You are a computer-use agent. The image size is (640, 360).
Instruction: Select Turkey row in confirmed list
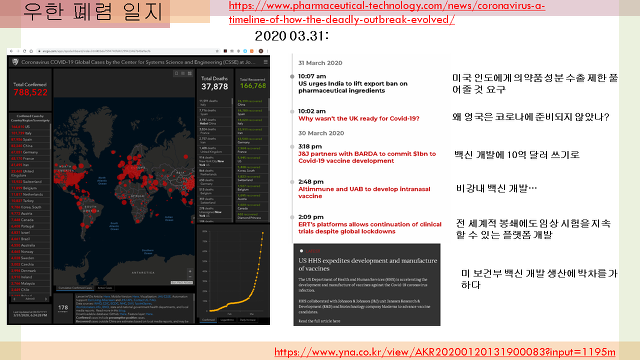coord(30,201)
